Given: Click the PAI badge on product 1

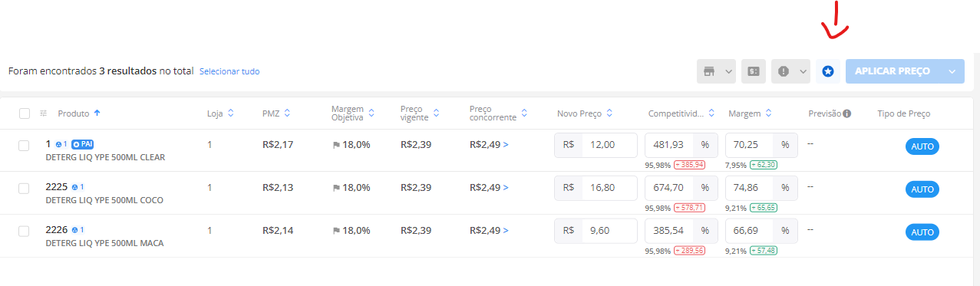Looking at the screenshot, I should pyautogui.click(x=83, y=144).
